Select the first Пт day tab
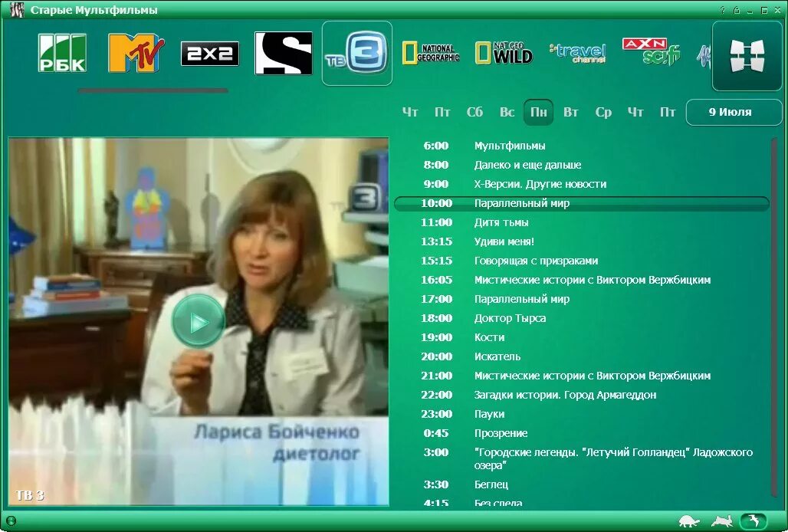788x532 pixels. [x=442, y=112]
